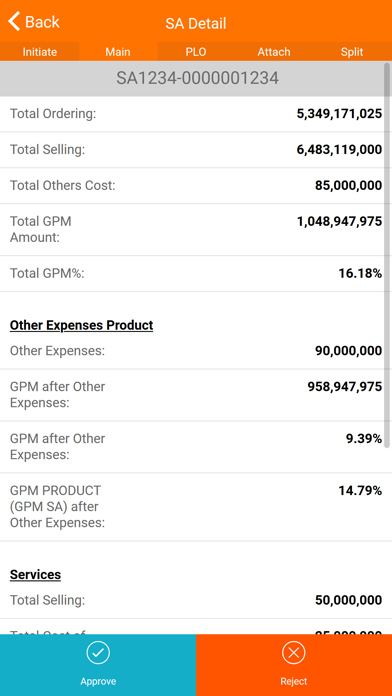Go back using the Back label
Screen dimensions: 392x696
coord(42,22)
